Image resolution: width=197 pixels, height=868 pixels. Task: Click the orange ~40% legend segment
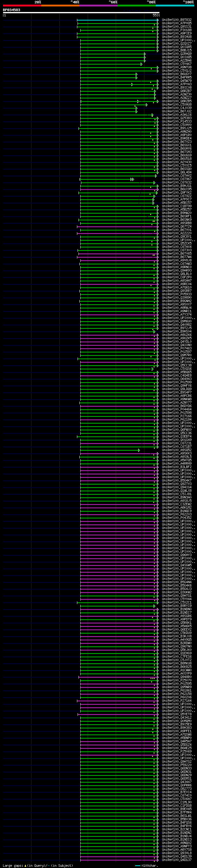(x=60, y=6)
